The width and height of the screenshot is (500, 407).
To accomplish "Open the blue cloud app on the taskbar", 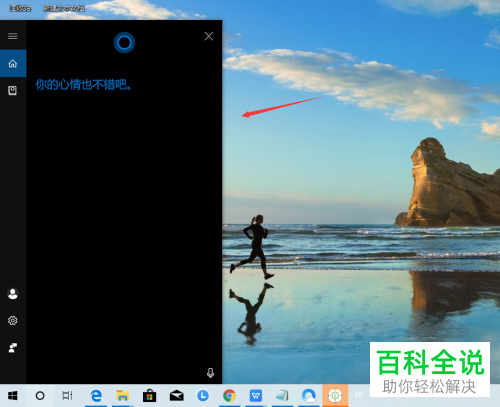I will click(x=309, y=396).
